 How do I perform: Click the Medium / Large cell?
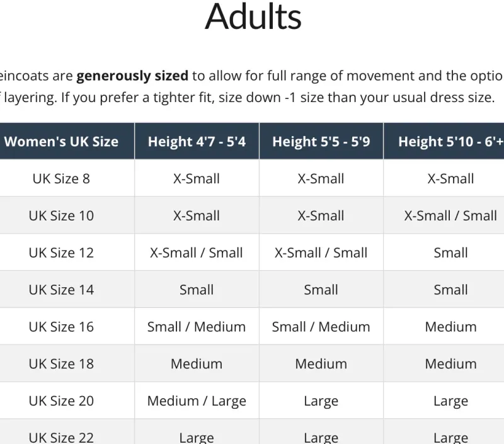tap(197, 401)
